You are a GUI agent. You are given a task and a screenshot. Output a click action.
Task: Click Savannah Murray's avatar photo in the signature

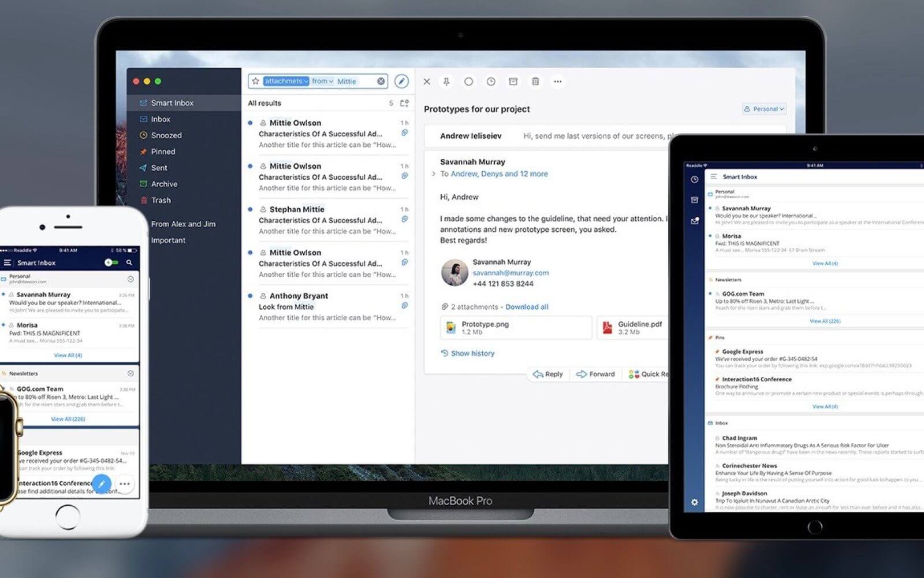tap(454, 272)
